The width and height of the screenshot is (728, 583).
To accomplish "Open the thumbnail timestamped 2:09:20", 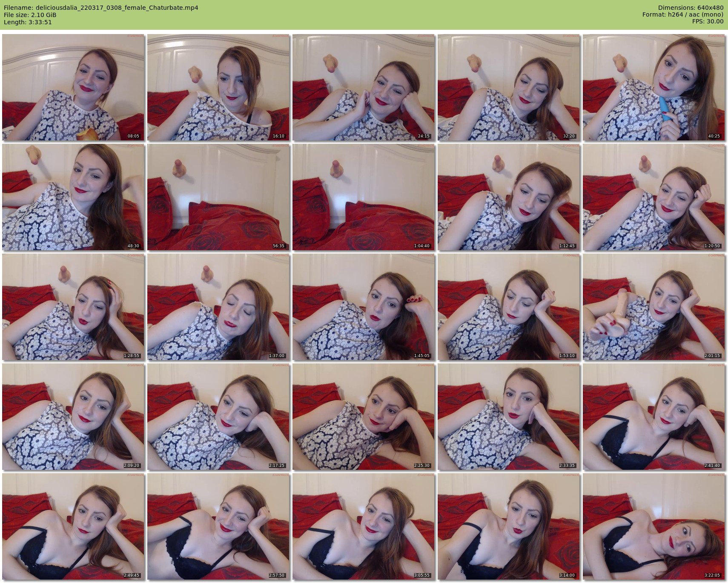I will tap(73, 417).
